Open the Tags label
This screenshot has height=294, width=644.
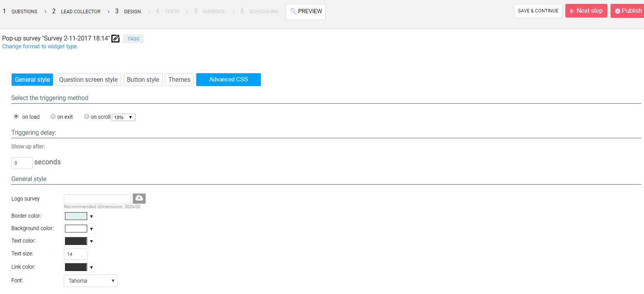pos(133,39)
